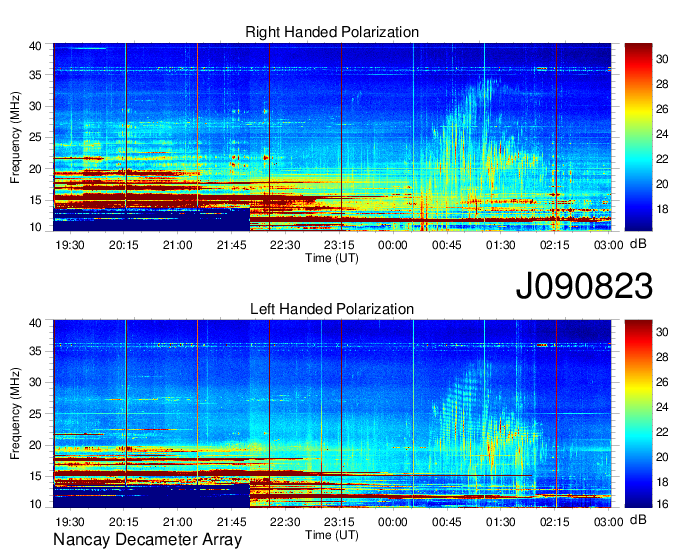Click the 'Right Handed Polarization' plot title
Screen dimensions: 680x552
[332, 32]
